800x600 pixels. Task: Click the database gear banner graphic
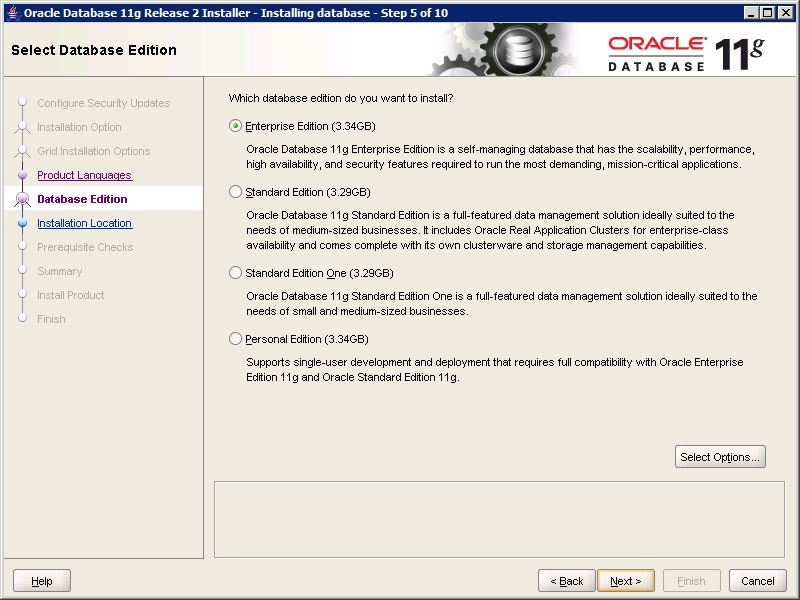pyautogui.click(x=505, y=49)
